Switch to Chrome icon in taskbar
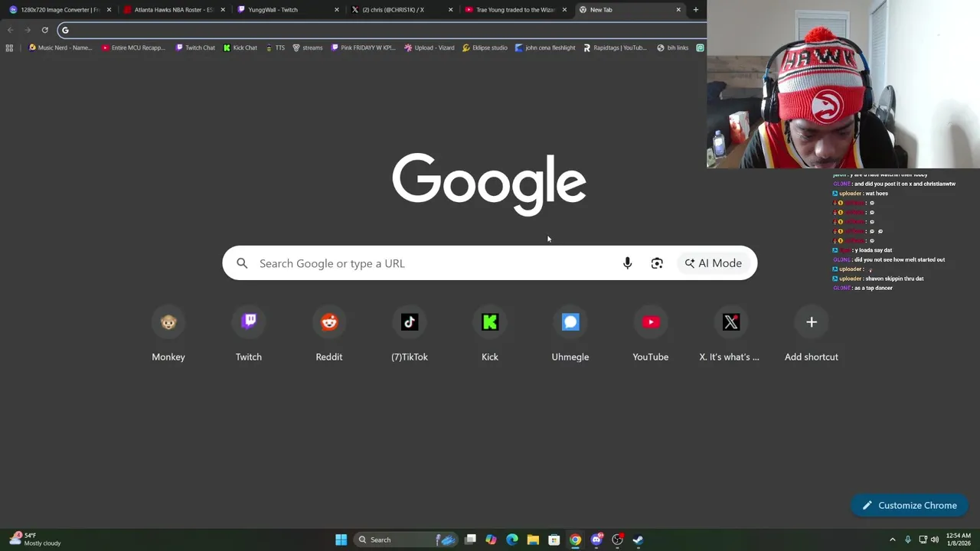980x551 pixels. tap(575, 540)
